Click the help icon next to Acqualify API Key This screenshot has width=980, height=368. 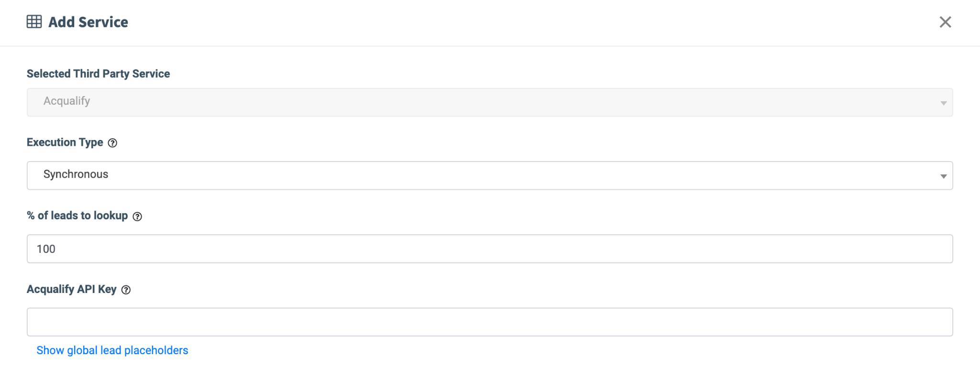pyautogui.click(x=126, y=290)
